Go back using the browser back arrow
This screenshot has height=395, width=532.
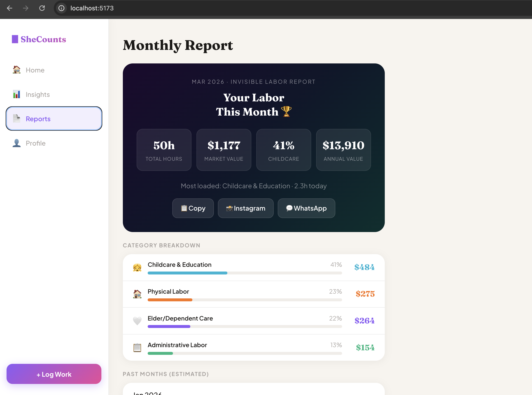coord(9,8)
